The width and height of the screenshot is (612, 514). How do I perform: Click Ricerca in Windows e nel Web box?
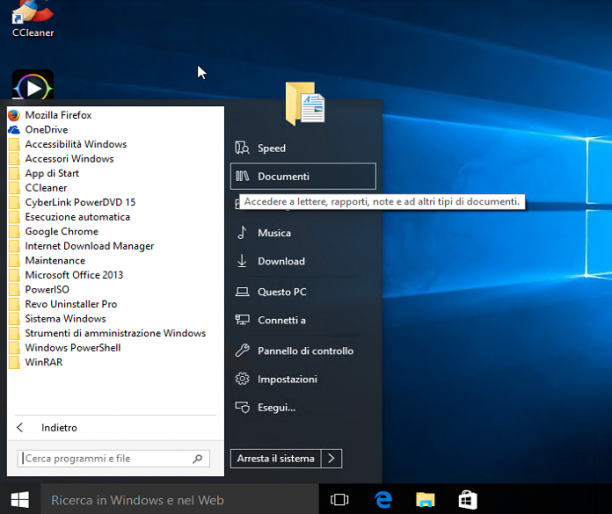180,500
